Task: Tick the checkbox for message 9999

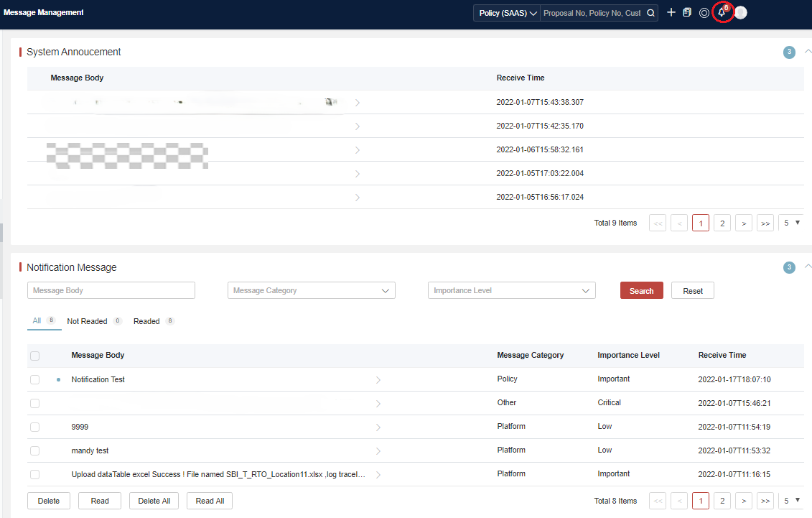Action: [35, 427]
